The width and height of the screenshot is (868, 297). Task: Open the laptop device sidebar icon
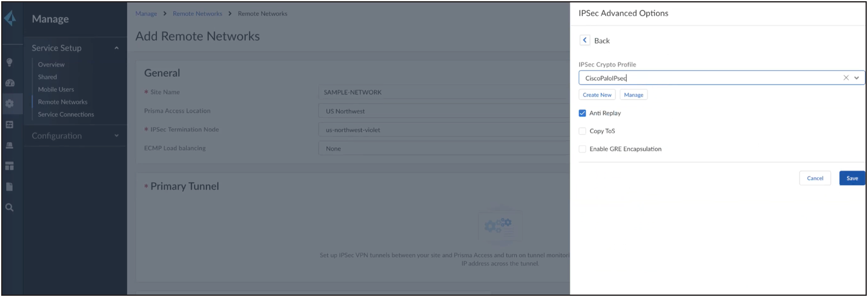10,145
